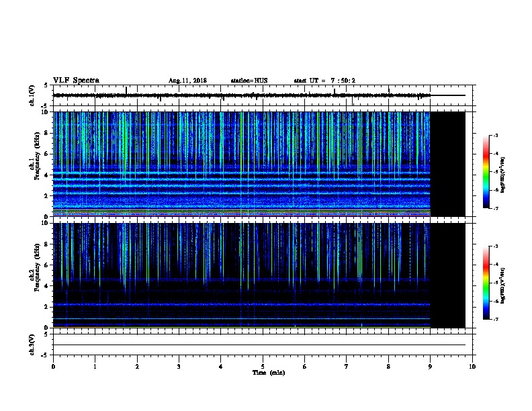This screenshot has width=532, height=411.
Task: Click the ch.2 spectrogram color bar
Action: pos(486,283)
